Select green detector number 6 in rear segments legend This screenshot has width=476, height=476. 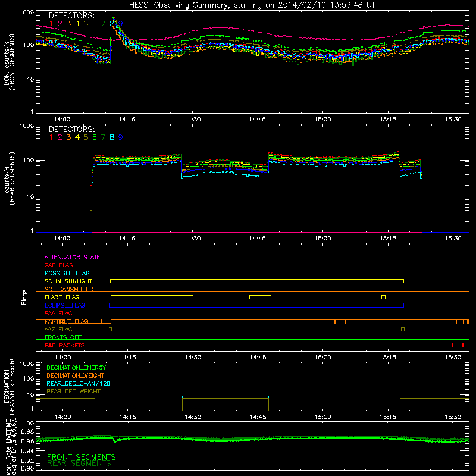tap(95, 137)
